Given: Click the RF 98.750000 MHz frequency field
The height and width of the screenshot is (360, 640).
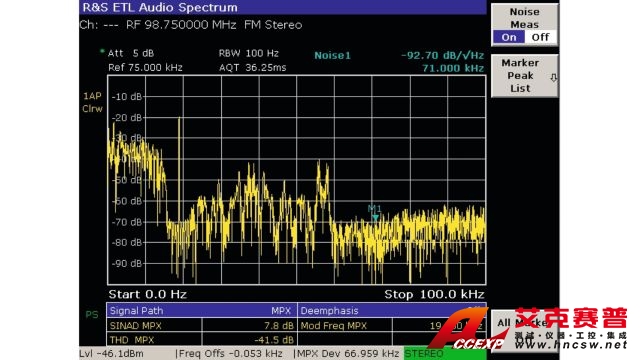Looking at the screenshot, I should (181, 25).
